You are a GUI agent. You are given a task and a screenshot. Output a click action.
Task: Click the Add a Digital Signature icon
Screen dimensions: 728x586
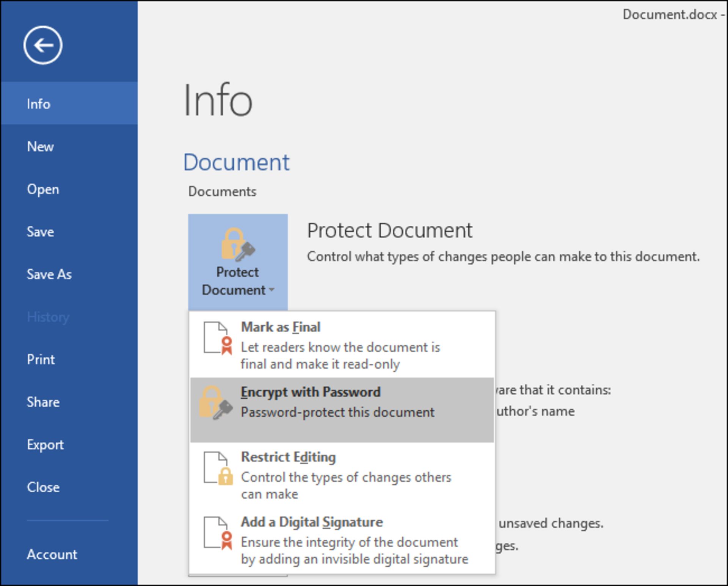click(x=217, y=533)
